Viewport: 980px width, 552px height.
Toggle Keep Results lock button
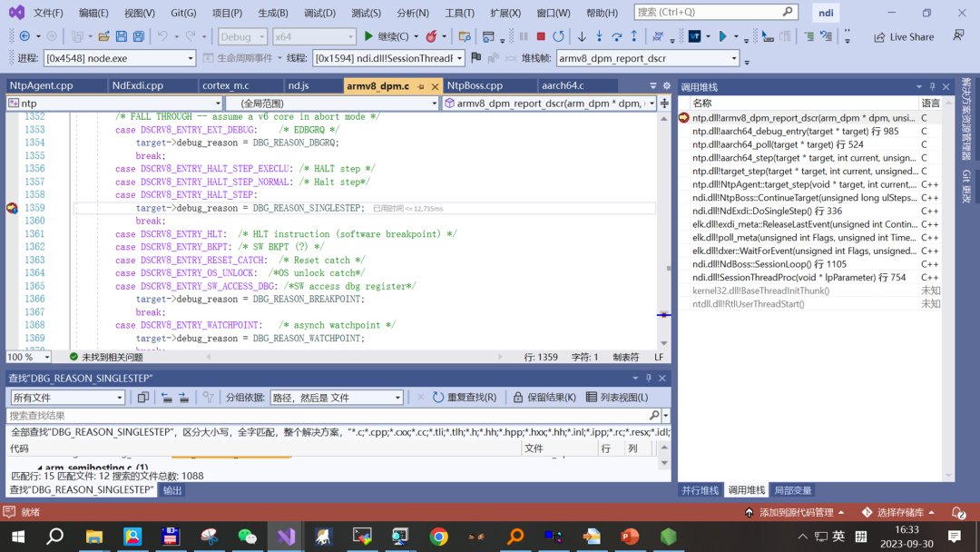coord(544,398)
